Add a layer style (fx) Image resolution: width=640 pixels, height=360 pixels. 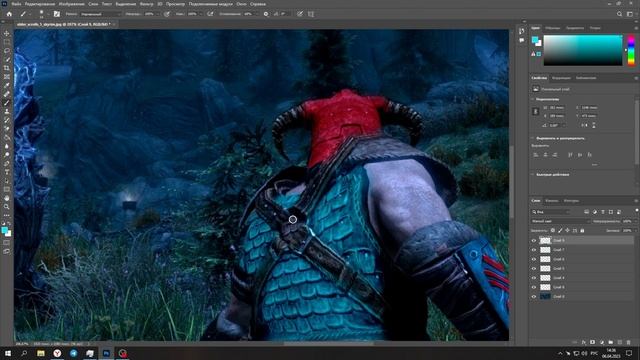584,342
